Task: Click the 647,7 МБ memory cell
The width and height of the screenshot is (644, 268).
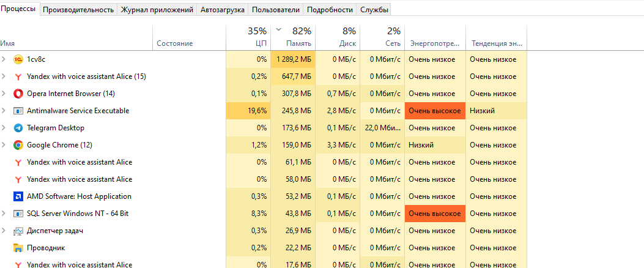Action: [293, 76]
